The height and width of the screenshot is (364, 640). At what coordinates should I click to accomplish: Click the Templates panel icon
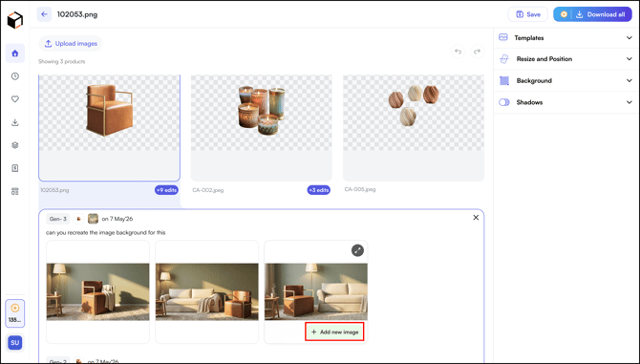pyautogui.click(x=503, y=37)
